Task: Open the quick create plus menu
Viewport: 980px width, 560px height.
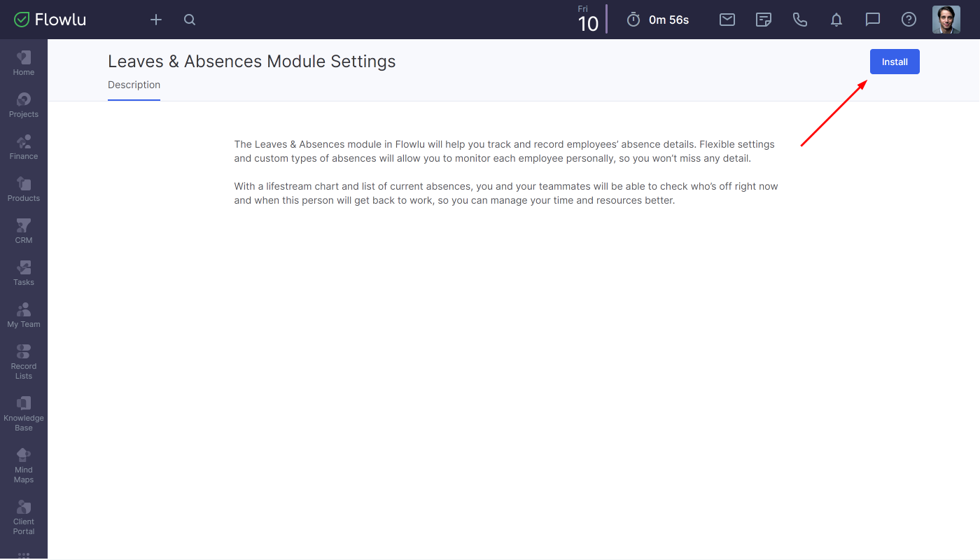Action: coord(156,20)
